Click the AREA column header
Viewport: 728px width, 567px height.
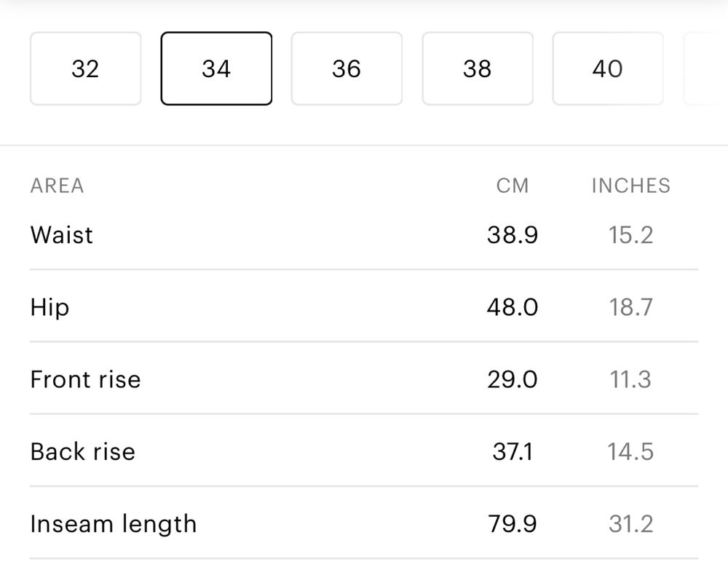(57, 186)
